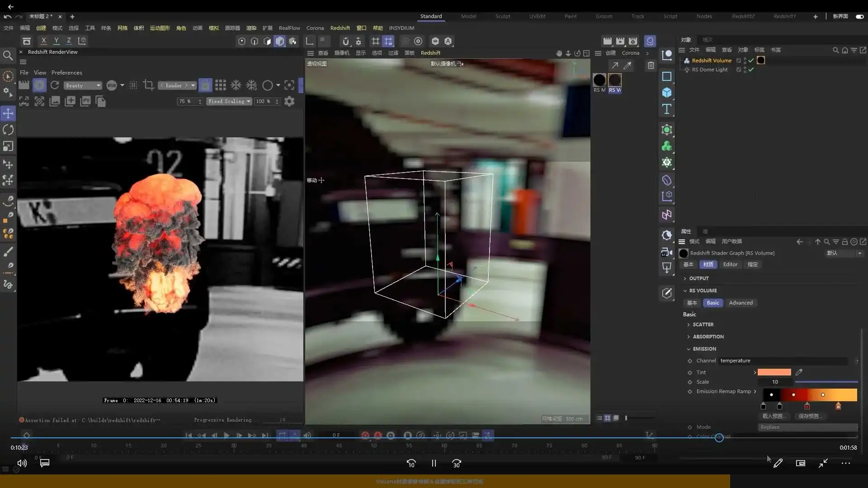
Task: Select the Rotate tool in left toolbar
Action: click(8, 130)
